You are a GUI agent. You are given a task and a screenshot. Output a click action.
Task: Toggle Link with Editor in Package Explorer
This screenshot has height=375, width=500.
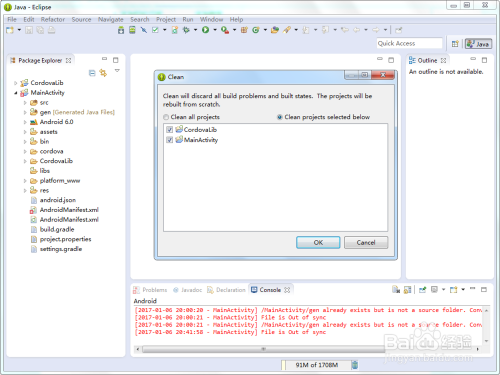coord(103,73)
